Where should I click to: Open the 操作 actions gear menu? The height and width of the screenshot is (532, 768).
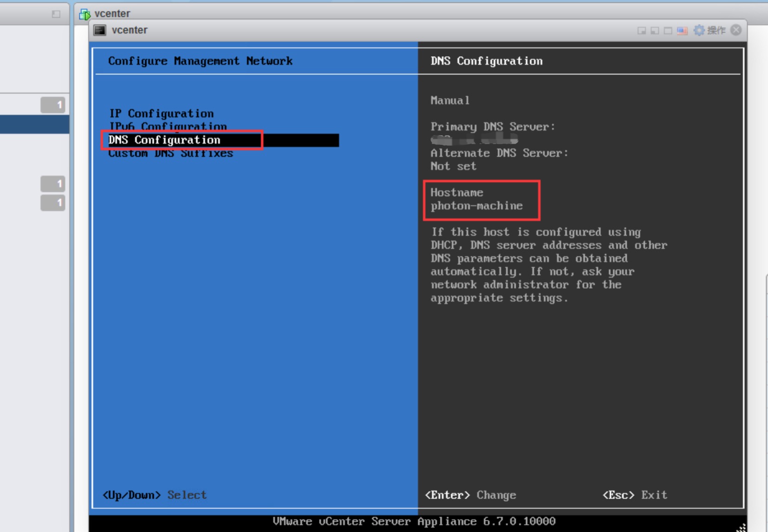tap(709, 30)
